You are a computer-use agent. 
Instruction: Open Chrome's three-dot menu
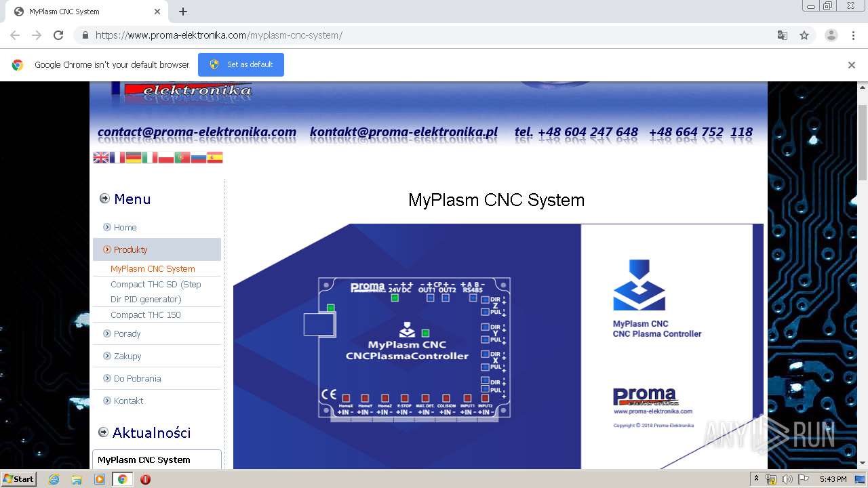click(853, 35)
